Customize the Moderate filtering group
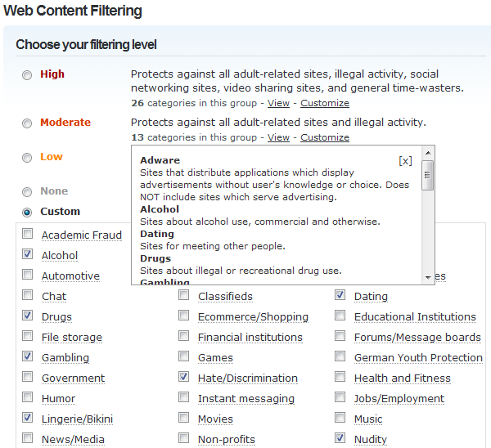This screenshot has width=491, height=448. [325, 137]
